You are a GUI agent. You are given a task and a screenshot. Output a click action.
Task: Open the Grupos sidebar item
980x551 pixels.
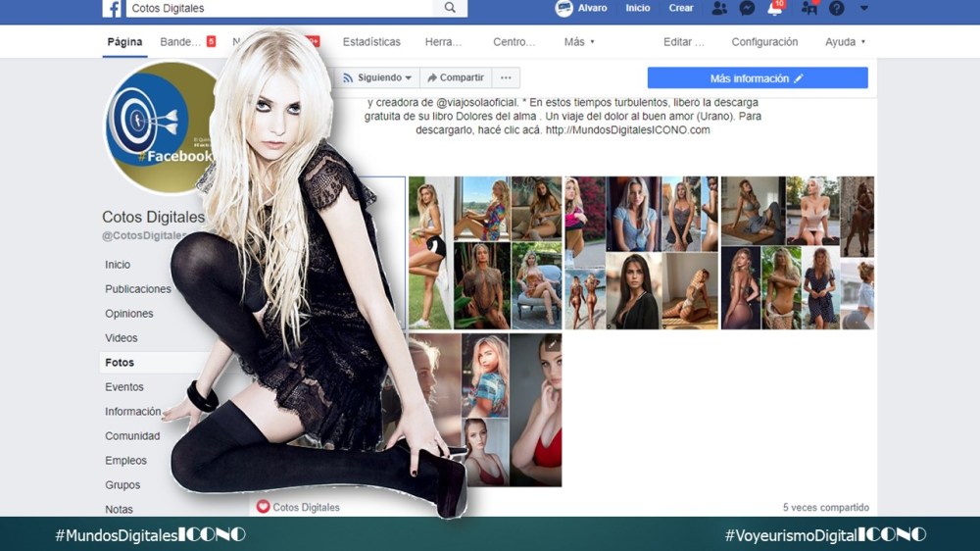[x=122, y=484]
